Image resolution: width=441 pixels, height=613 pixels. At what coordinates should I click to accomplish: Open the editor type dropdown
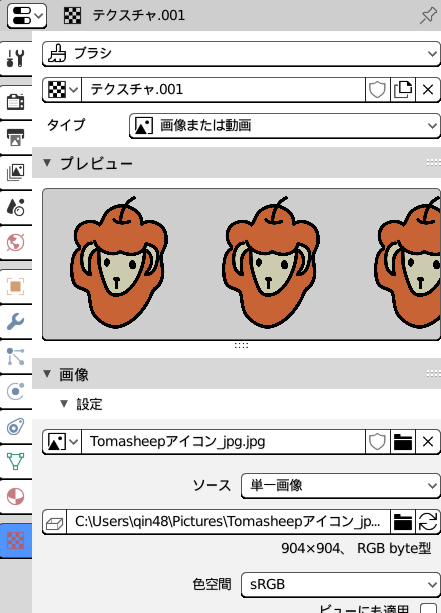click(x=27, y=16)
